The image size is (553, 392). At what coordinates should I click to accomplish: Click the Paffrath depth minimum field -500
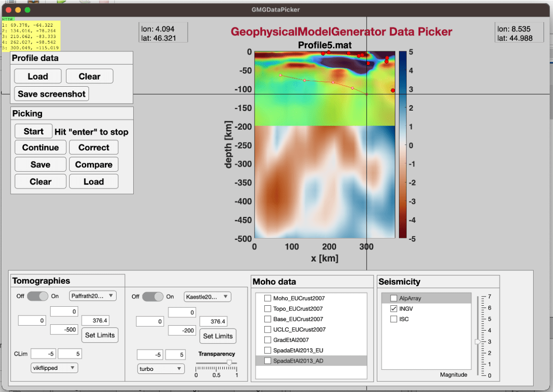64,330
